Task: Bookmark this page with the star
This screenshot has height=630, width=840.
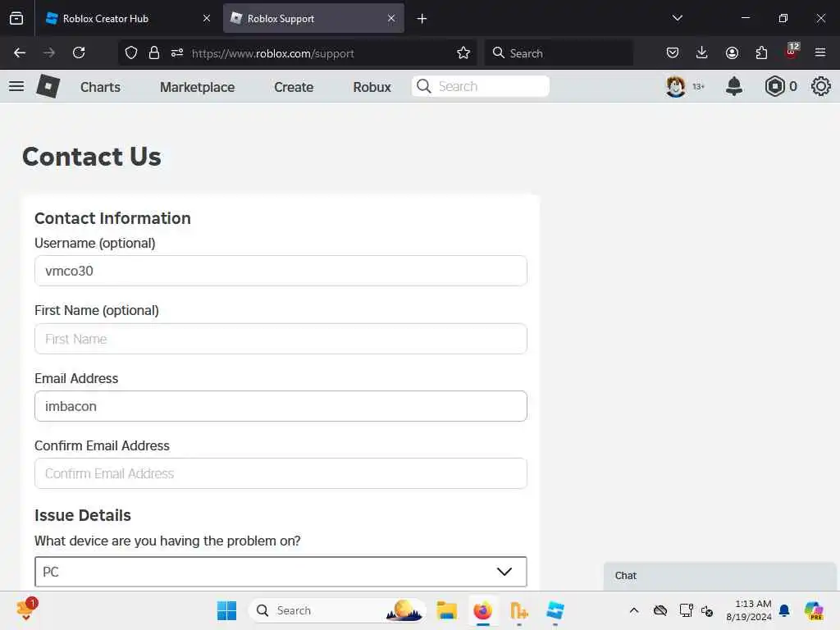Action: (463, 52)
